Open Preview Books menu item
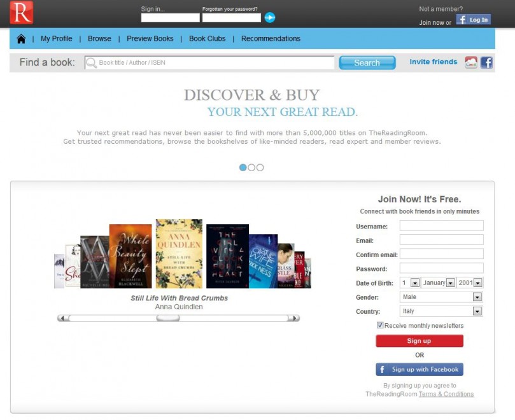This screenshot has width=515, height=420. coord(150,38)
